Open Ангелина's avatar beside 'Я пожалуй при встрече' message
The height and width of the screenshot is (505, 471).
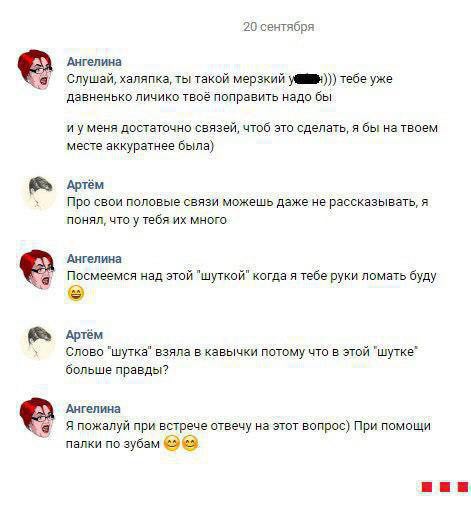tap(36, 417)
